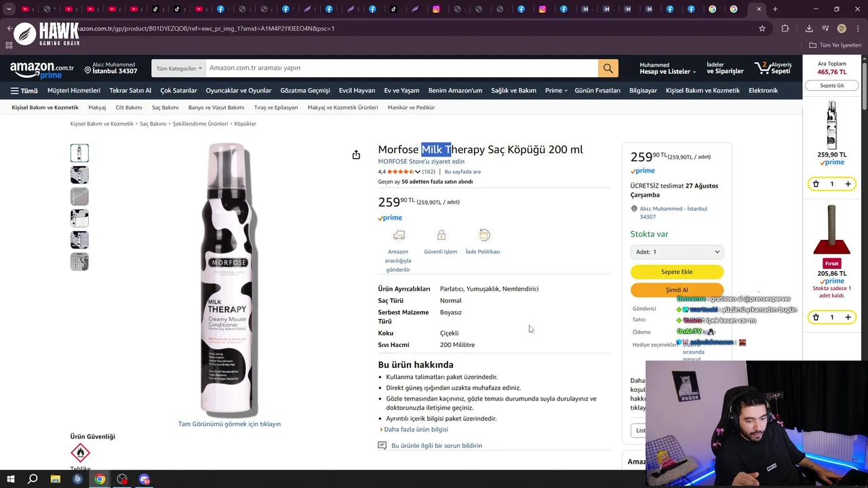Click Tam Görünümü görmek için tıklayın

[x=229, y=424]
